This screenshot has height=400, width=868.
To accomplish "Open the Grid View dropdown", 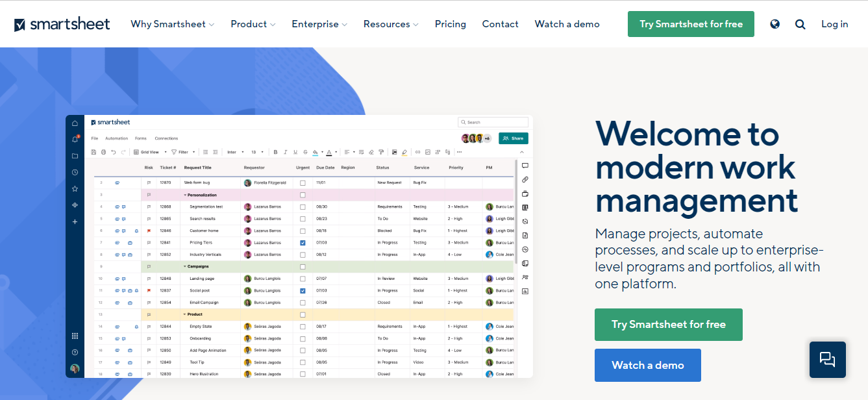I will point(150,152).
